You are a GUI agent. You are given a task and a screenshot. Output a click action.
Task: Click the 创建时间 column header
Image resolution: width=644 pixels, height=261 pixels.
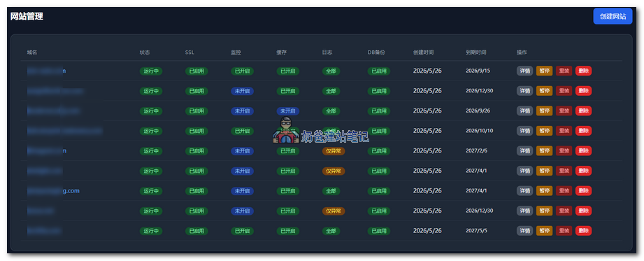(424, 52)
